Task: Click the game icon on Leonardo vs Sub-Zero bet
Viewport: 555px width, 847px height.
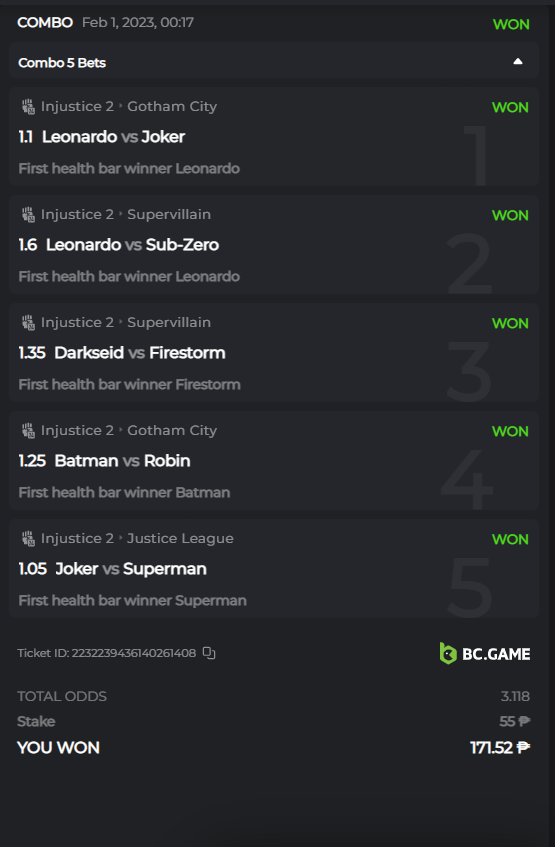Action: pos(28,214)
